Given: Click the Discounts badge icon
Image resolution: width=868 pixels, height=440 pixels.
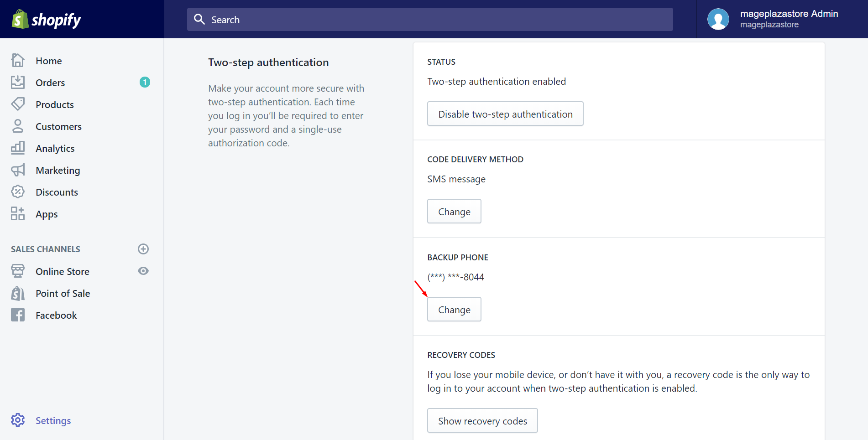Looking at the screenshot, I should pos(18,192).
